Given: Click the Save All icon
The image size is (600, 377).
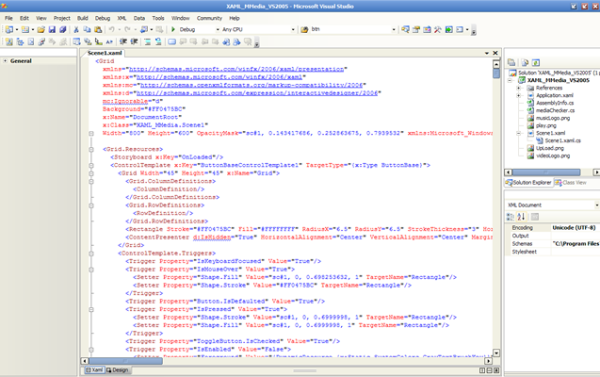Looking at the screenshot, I should (x=63, y=29).
